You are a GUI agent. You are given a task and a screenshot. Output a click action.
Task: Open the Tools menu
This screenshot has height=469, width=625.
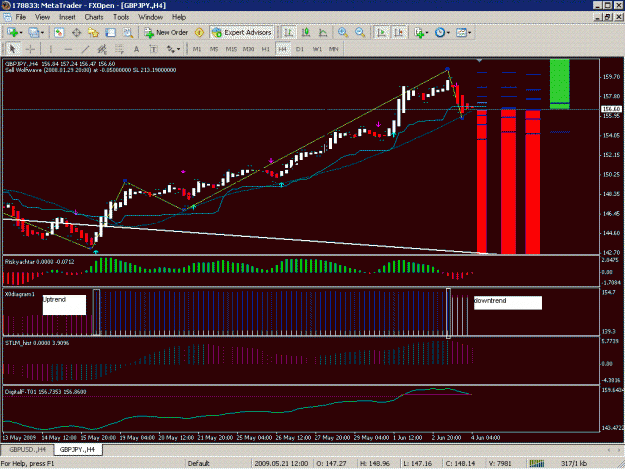(x=121, y=17)
